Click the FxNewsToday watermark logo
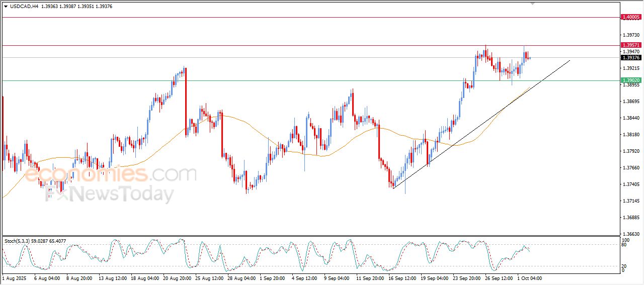Screen dimensions: 644x285 click(110, 194)
